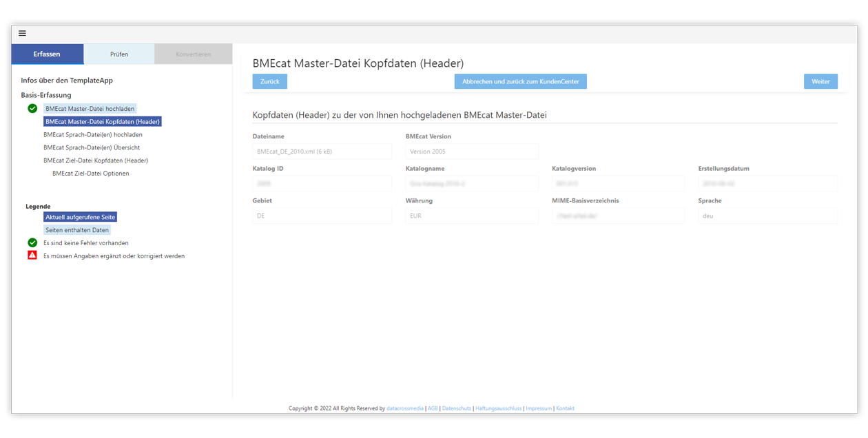Open the hamburger menu icon
868x438 pixels.
point(22,33)
